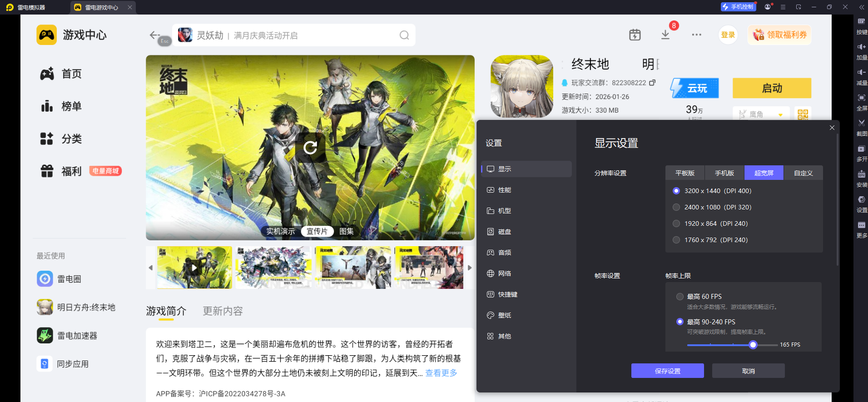The width and height of the screenshot is (868, 402).
Task: Click the game center search input field
Action: point(294,35)
